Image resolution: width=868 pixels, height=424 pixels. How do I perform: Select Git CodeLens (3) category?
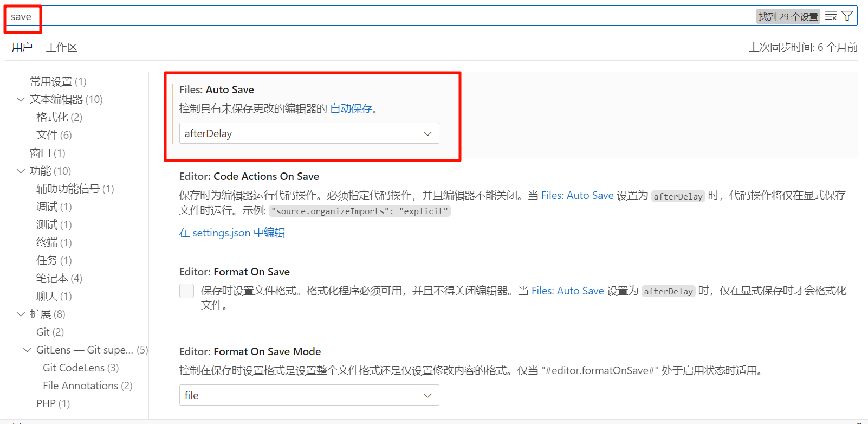(x=81, y=368)
